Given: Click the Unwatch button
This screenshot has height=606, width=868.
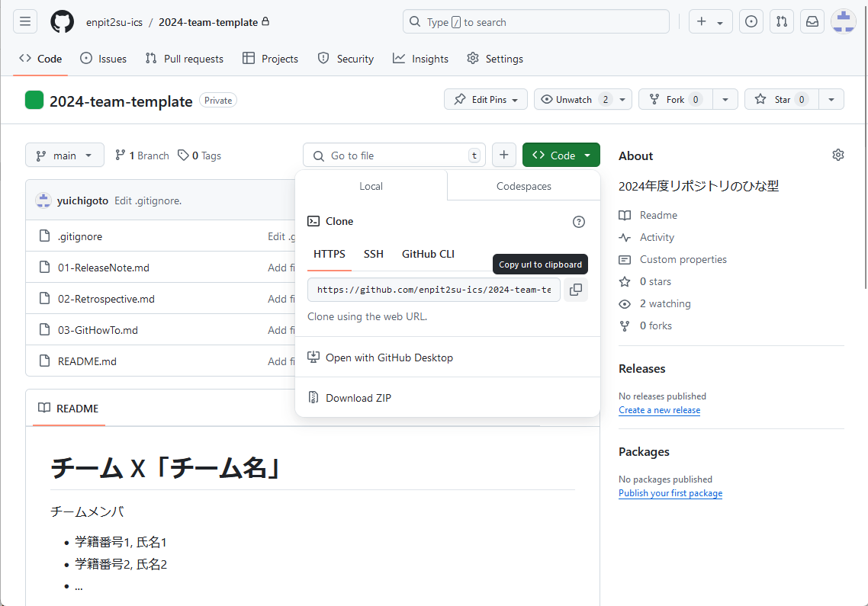Looking at the screenshot, I should [x=574, y=100].
